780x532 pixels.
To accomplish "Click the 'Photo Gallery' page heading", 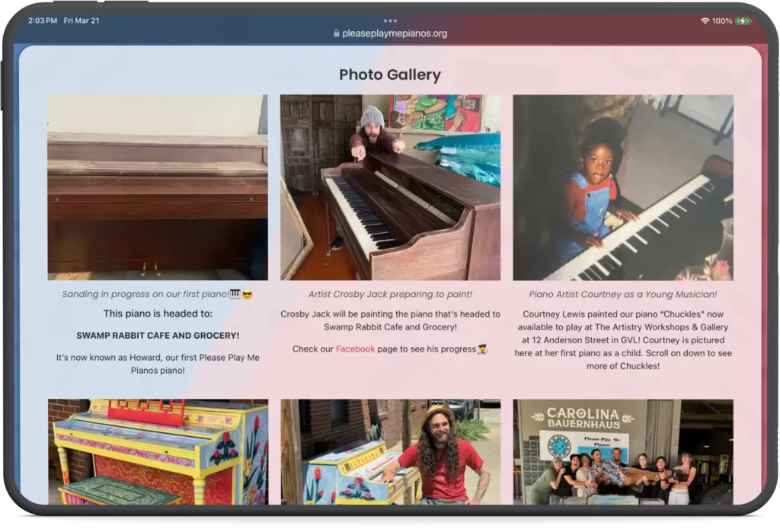I will click(389, 75).
